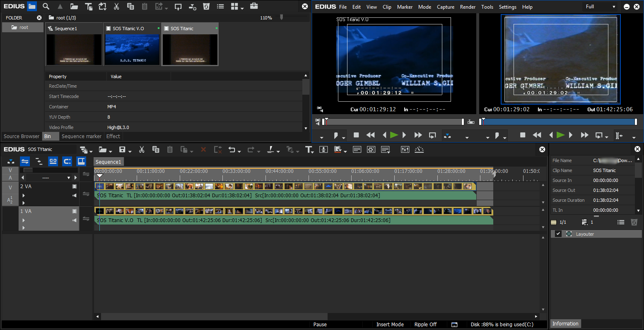Screen dimensions: 644x330
Task: Open the Open Project dropdown arrow
Action: [110, 151]
